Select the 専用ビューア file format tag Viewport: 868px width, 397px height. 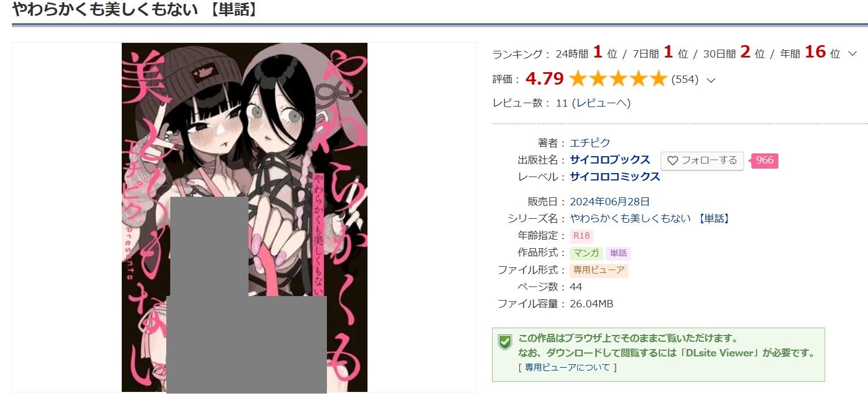[x=599, y=270]
